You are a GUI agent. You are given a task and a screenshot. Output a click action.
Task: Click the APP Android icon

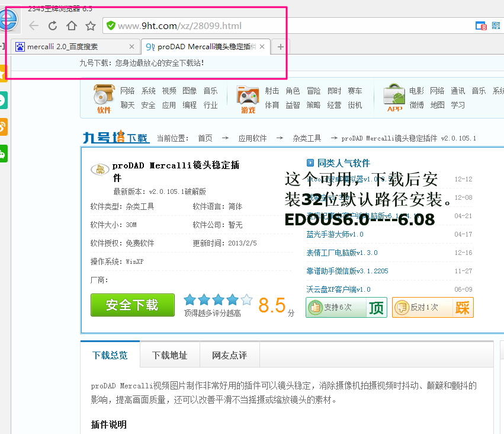pos(394,98)
